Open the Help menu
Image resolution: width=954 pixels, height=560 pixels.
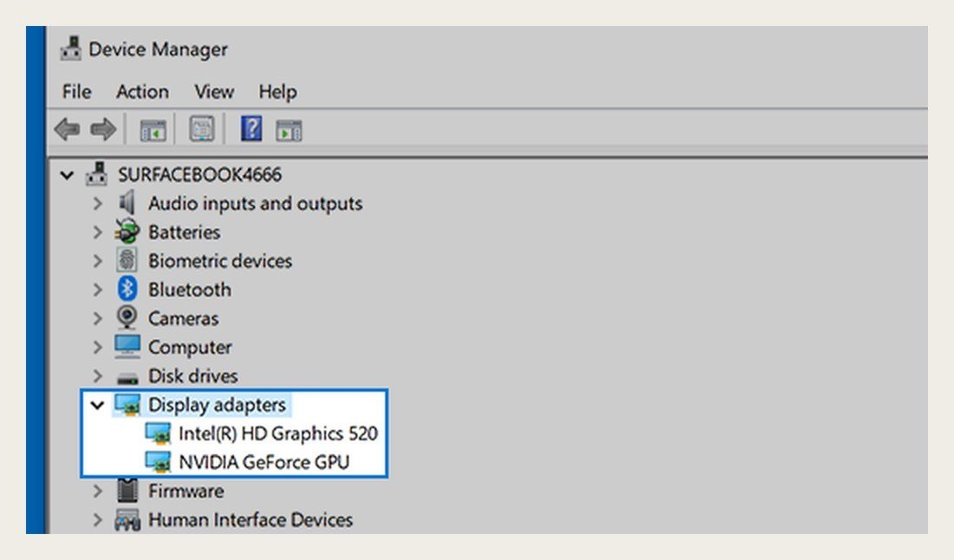(278, 92)
